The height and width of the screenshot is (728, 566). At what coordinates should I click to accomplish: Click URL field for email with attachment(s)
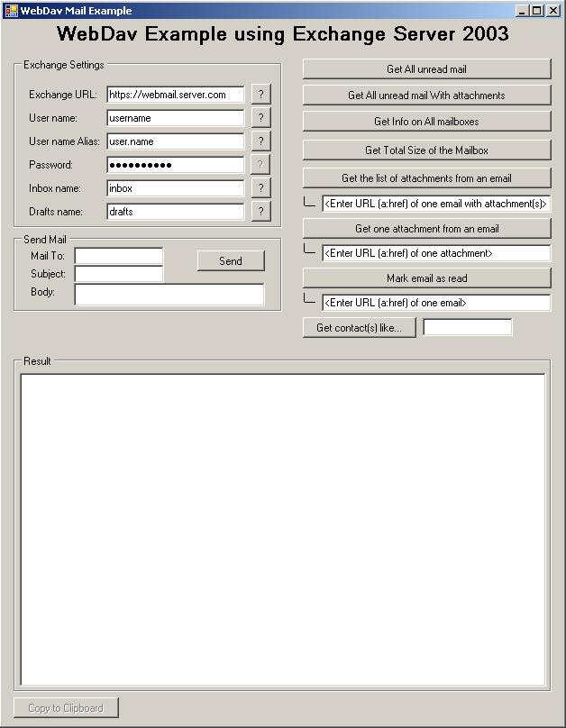(x=436, y=204)
